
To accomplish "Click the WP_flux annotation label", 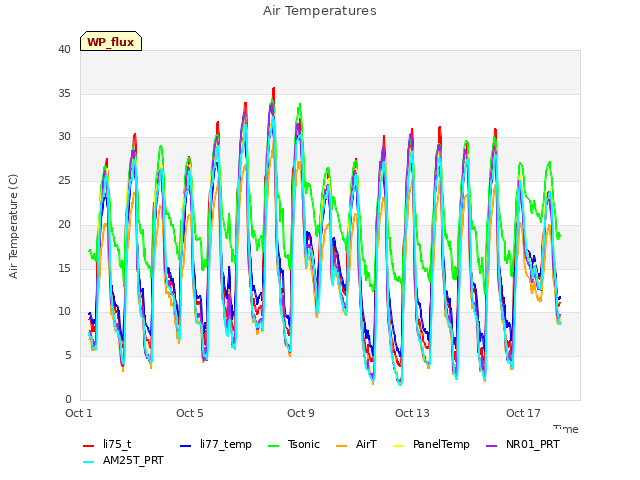I will pos(111,42).
